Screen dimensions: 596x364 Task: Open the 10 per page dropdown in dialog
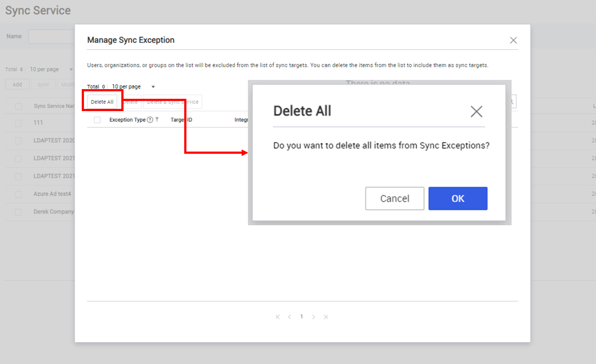(133, 87)
